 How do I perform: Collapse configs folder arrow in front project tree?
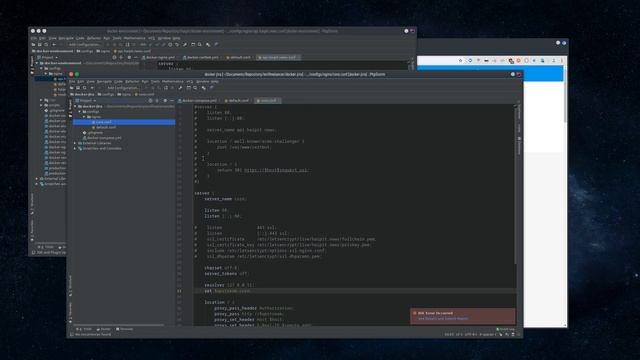coord(80,111)
